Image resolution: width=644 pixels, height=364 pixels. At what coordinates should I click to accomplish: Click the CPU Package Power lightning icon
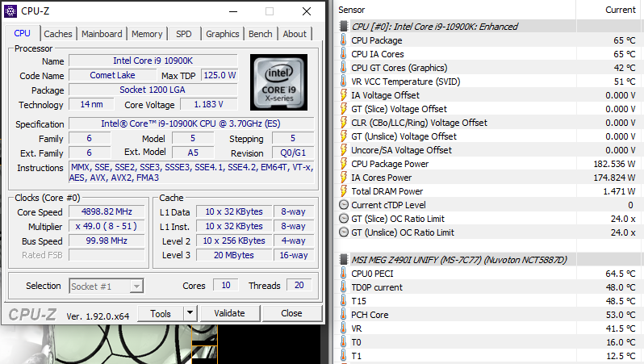(343, 164)
